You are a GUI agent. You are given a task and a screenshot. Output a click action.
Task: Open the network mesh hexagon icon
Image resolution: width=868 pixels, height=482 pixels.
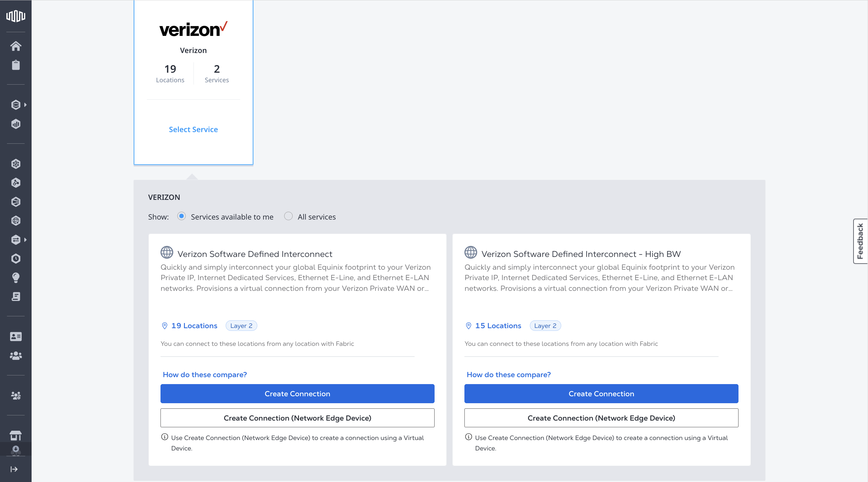click(x=16, y=164)
